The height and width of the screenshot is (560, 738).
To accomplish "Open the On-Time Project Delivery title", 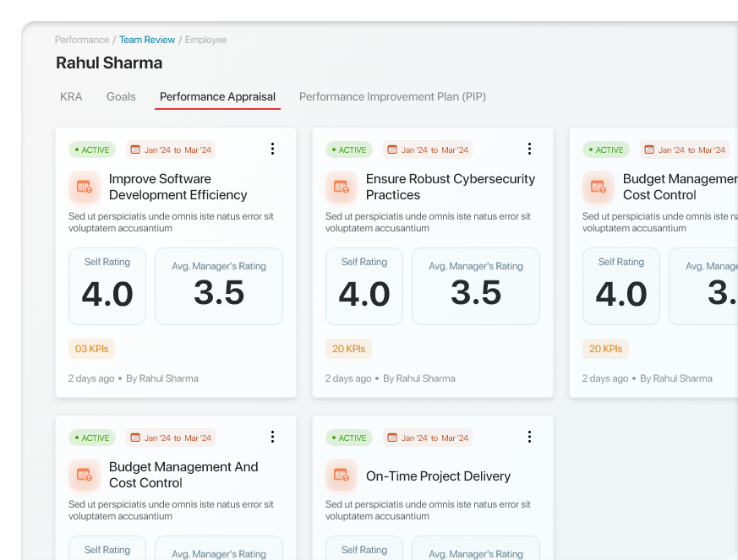I will tap(438, 476).
